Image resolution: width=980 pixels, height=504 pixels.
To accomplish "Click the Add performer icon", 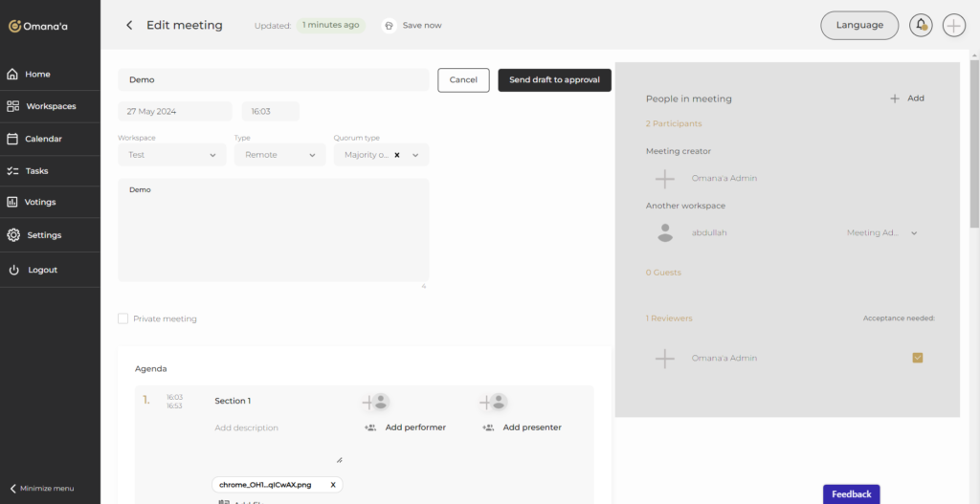I will coord(370,427).
